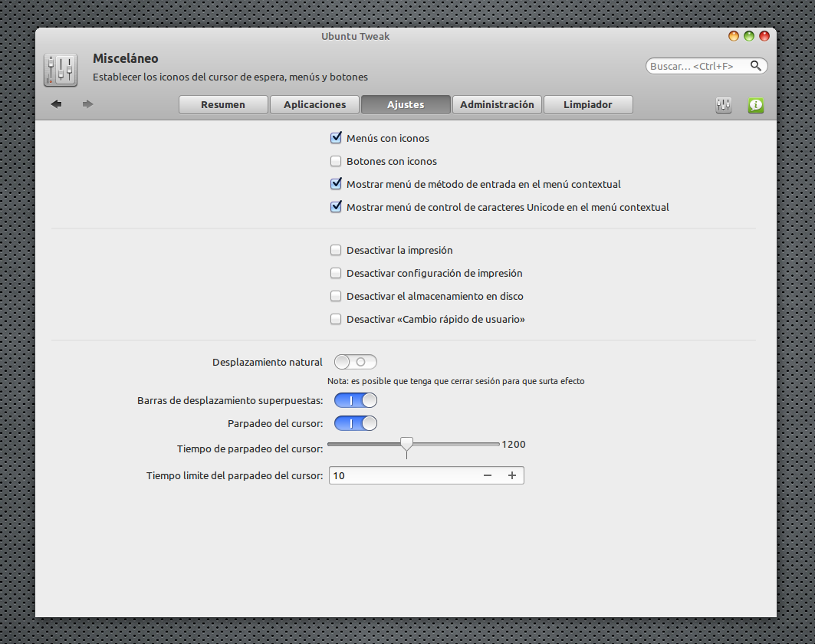Click the forward arrow navigation icon
Image resolution: width=815 pixels, height=644 pixels.
click(88, 104)
